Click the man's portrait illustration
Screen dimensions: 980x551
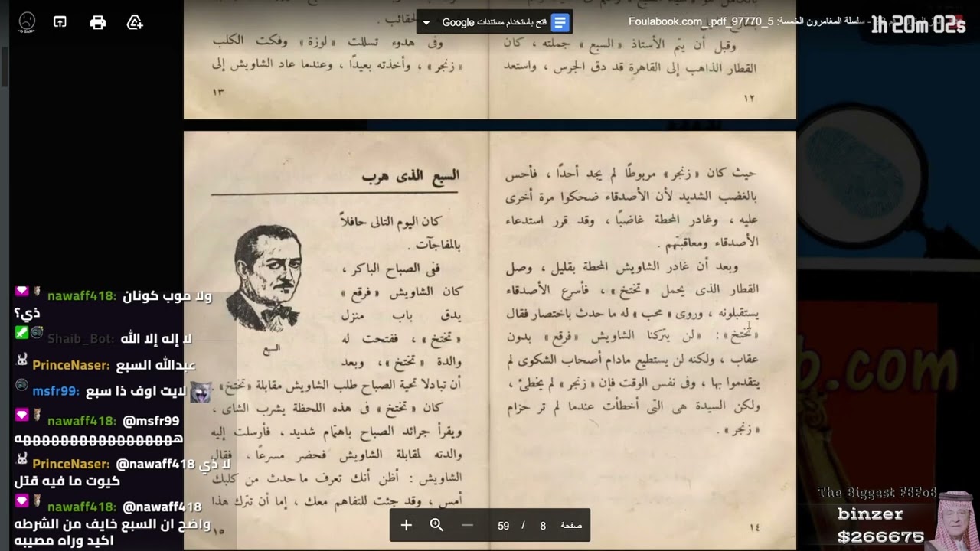point(266,279)
